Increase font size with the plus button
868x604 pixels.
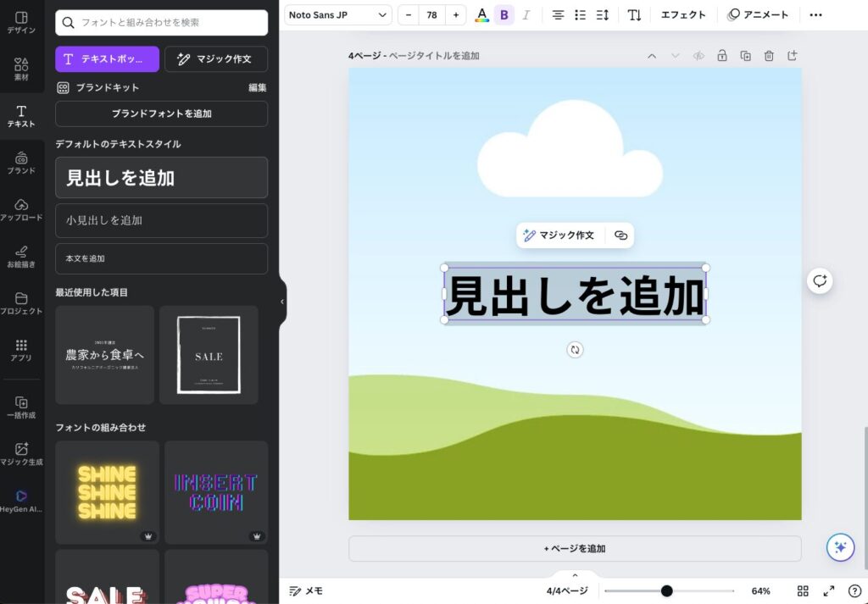pos(456,15)
